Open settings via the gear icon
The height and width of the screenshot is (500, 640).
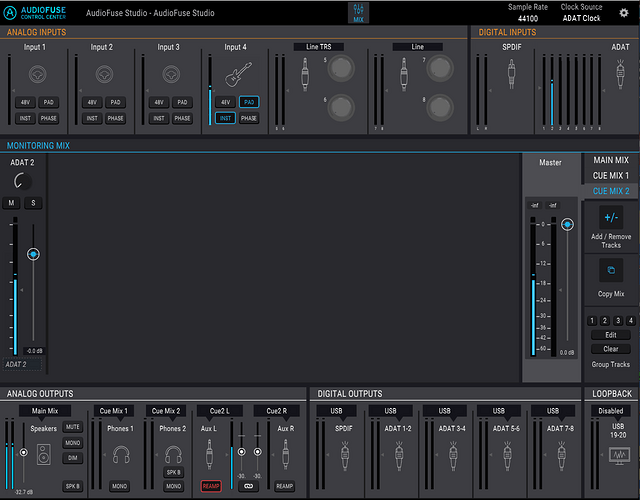[x=624, y=13]
